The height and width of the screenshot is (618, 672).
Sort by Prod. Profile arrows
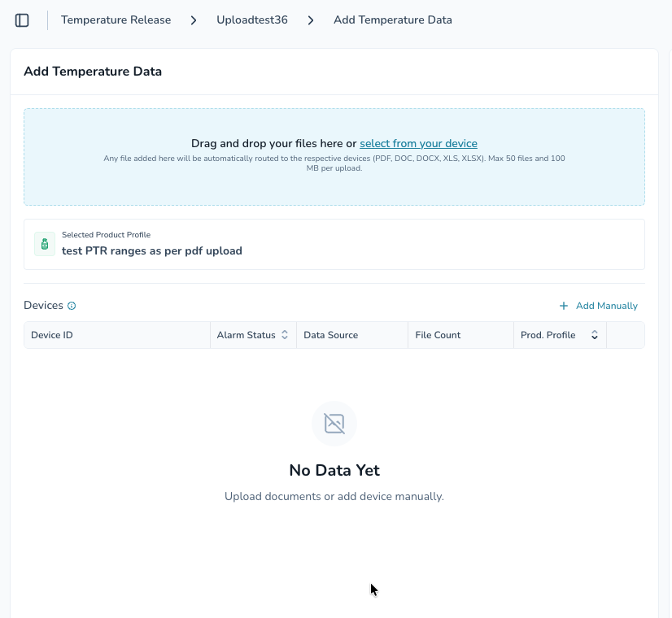tap(595, 335)
